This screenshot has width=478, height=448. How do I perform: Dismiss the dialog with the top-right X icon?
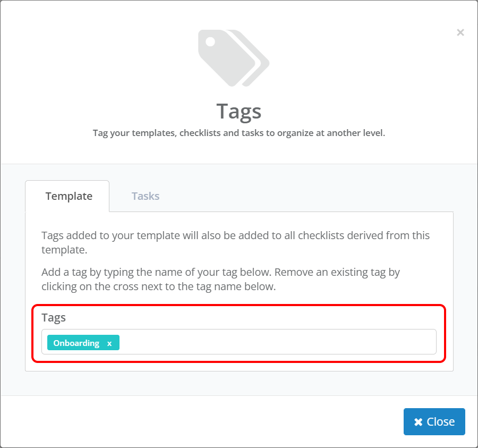[x=460, y=32]
